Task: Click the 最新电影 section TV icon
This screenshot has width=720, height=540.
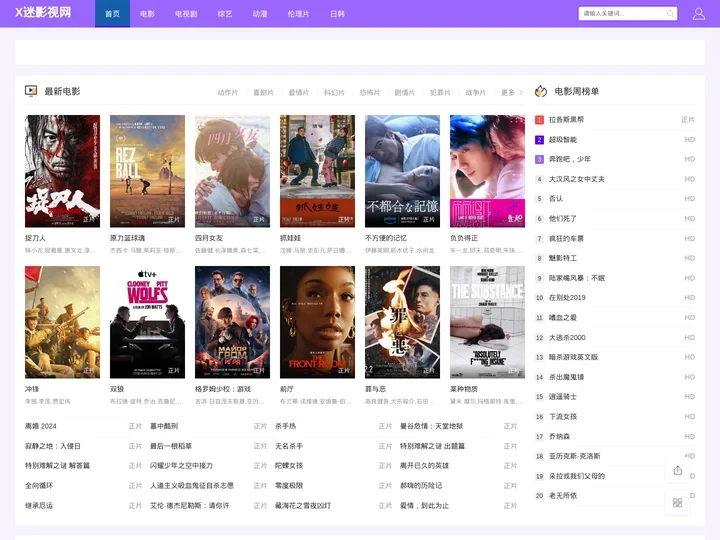Action: (31, 91)
